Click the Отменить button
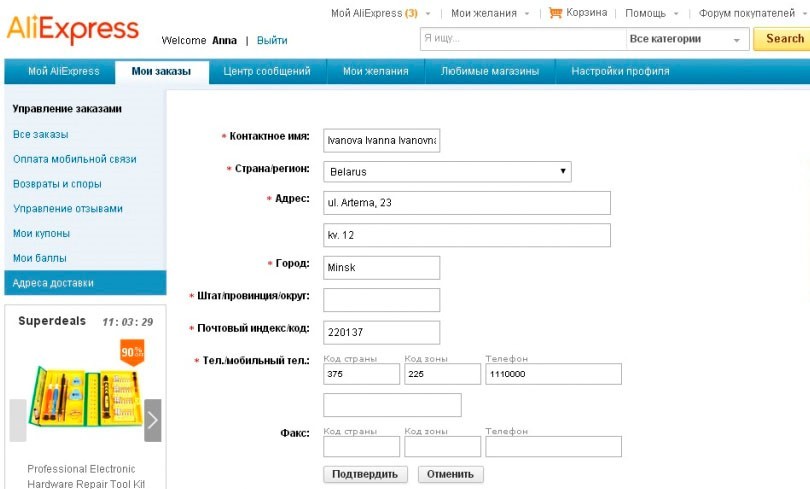This screenshot has width=810, height=489. click(x=450, y=474)
